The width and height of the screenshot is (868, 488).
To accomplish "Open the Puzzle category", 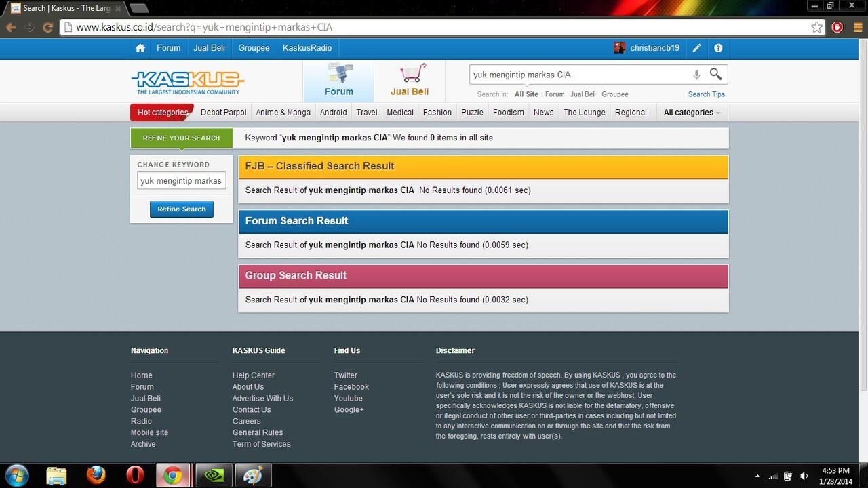I will tap(472, 113).
